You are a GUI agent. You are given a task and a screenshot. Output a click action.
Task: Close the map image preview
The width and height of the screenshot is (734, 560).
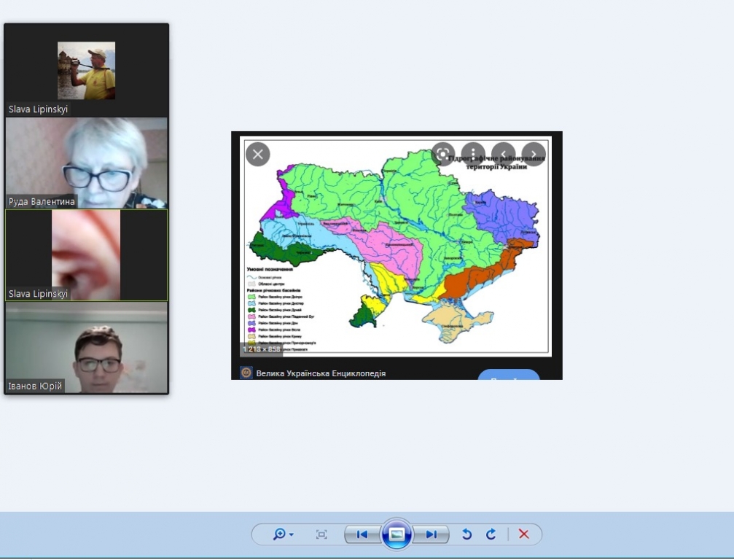258,154
